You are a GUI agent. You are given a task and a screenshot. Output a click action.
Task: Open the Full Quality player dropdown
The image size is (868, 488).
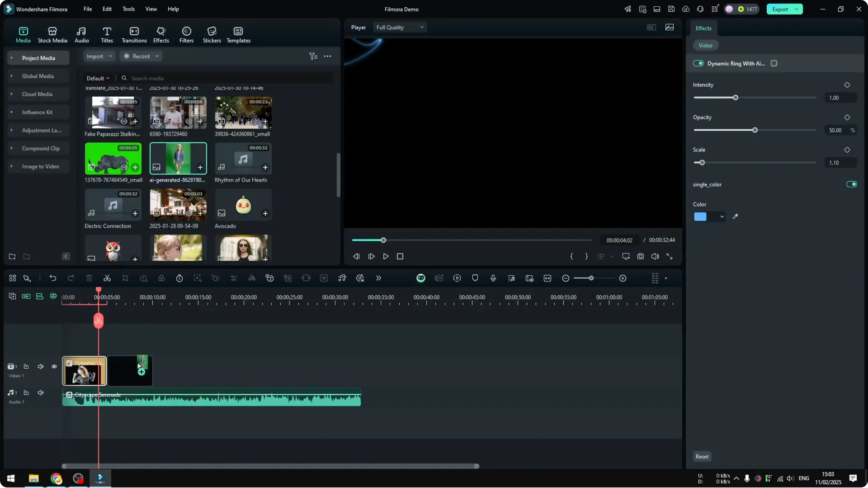(399, 27)
